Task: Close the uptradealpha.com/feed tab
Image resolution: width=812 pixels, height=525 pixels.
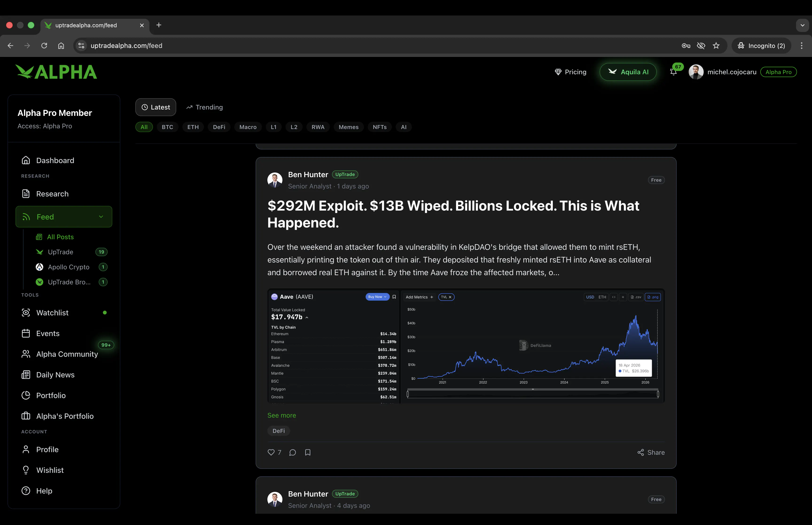Action: [x=142, y=25]
